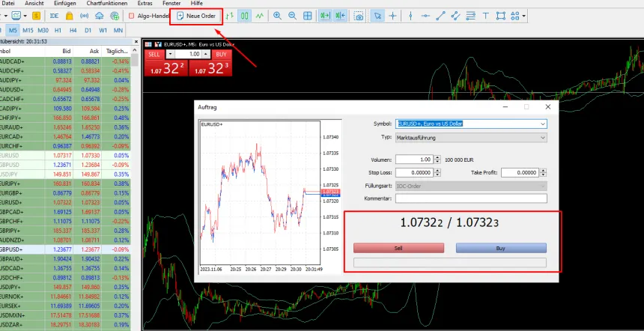644x331 pixels.
Task: Toggle the chart grid icon
Action: pyautogui.click(x=307, y=16)
